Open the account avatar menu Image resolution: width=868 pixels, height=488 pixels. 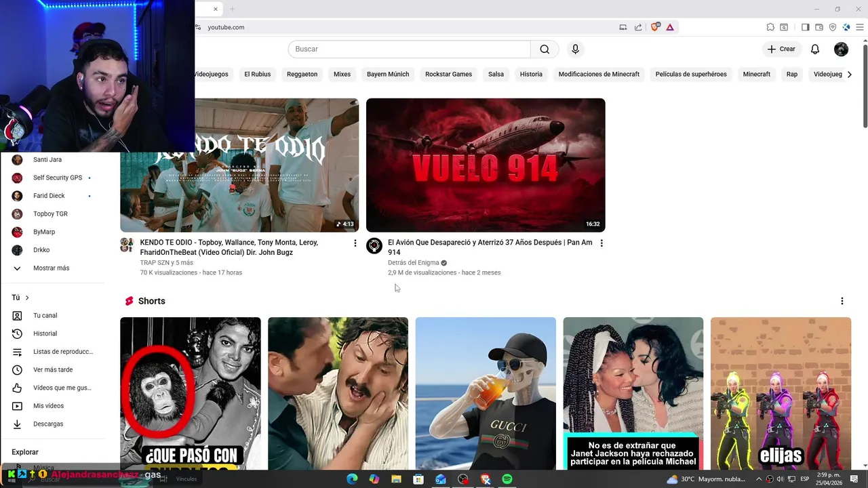(841, 49)
